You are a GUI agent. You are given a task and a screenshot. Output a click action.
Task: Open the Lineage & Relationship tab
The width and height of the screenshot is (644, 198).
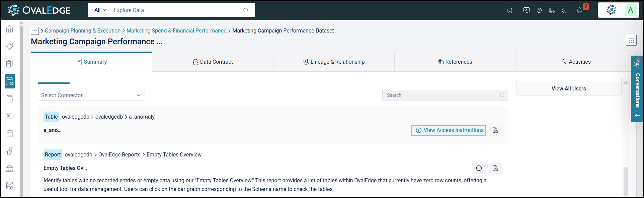point(334,62)
